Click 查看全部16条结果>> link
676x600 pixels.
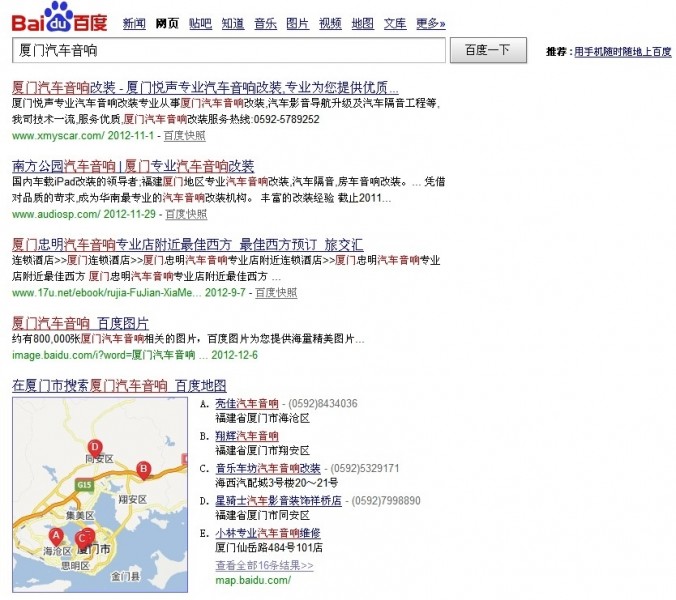coord(264,565)
